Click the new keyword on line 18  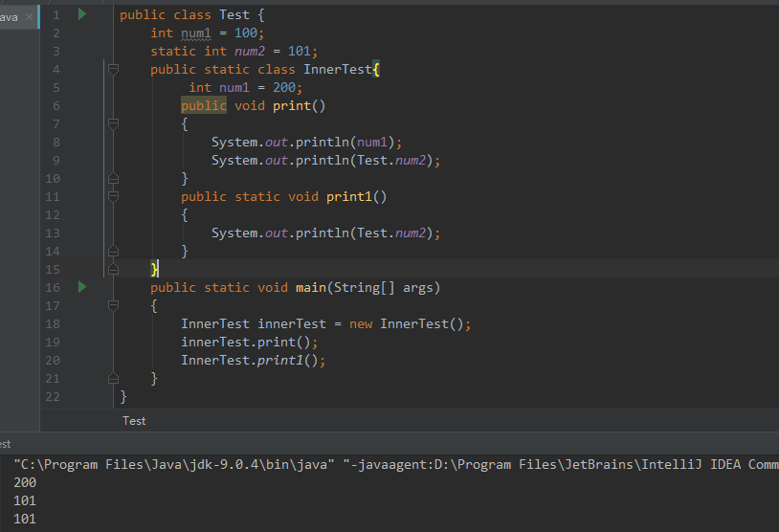(x=361, y=323)
